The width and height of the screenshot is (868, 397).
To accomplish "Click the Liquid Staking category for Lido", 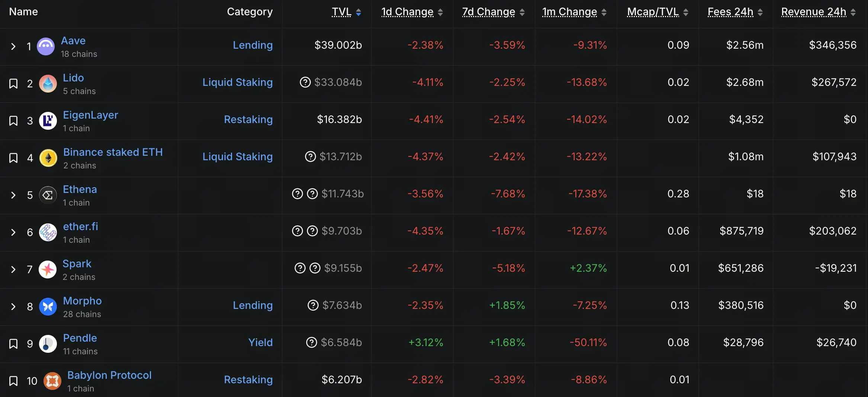I will coord(238,82).
